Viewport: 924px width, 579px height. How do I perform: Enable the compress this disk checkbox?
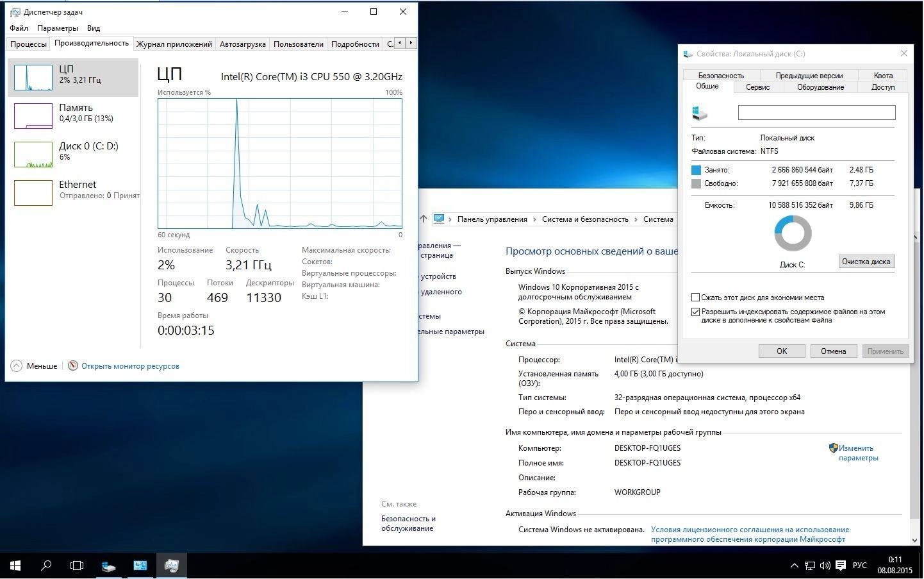695,298
